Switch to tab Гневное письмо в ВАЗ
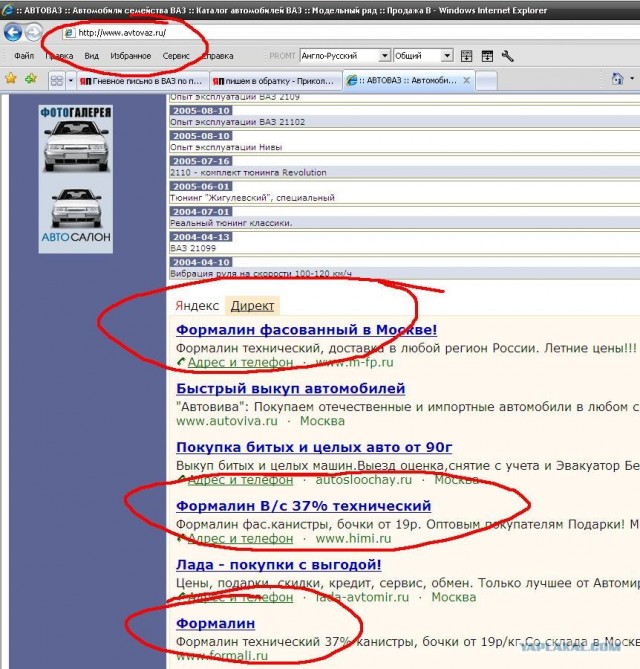This screenshot has width=640, height=669. (142, 81)
